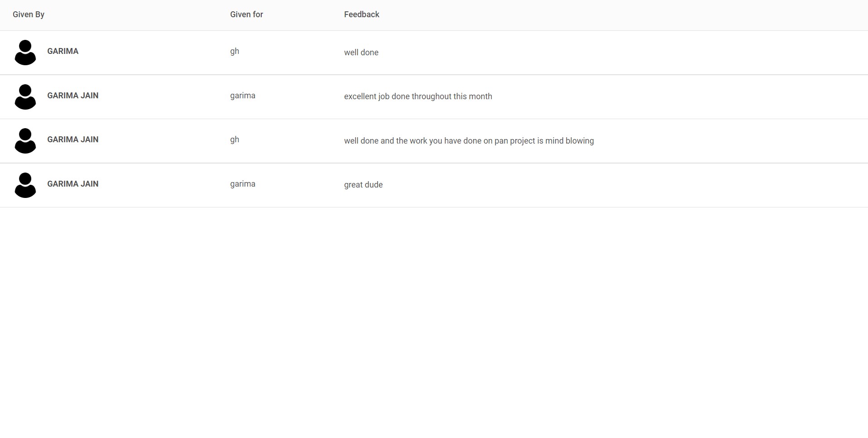Select the 'garima' value in the second row
The height and width of the screenshot is (438, 868).
[243, 96]
